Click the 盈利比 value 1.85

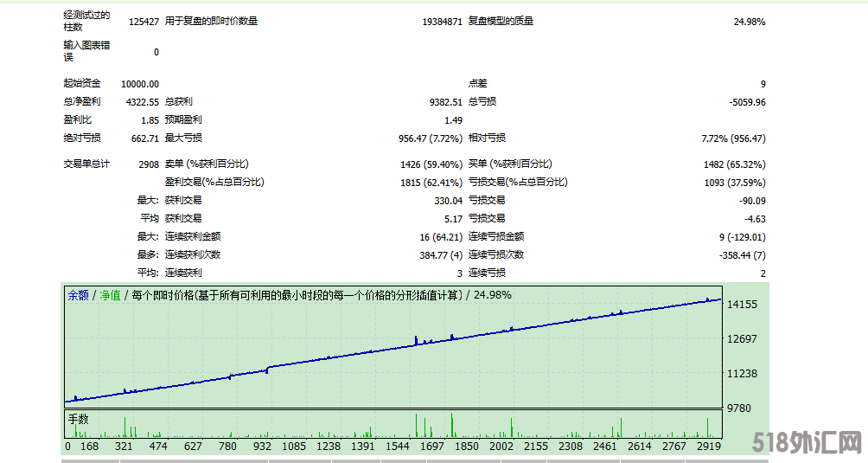pos(150,120)
